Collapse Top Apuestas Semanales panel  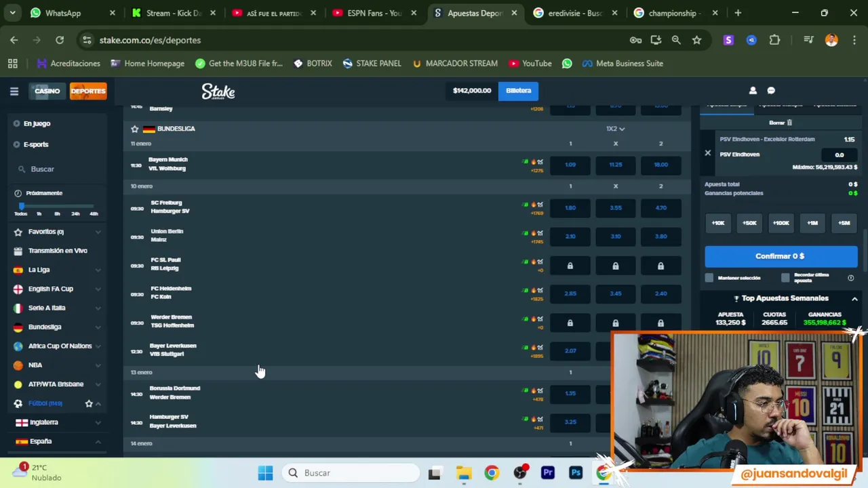coord(854,299)
